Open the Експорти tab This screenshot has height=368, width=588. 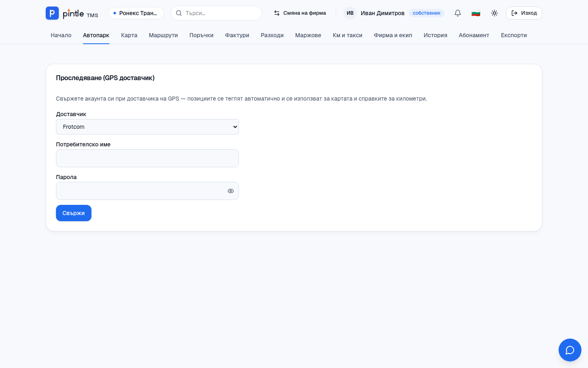click(514, 35)
